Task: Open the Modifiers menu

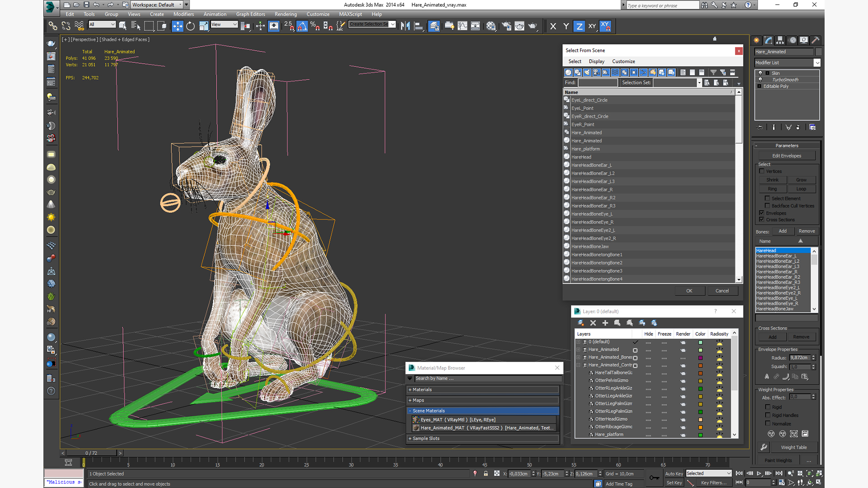Action: coord(184,14)
